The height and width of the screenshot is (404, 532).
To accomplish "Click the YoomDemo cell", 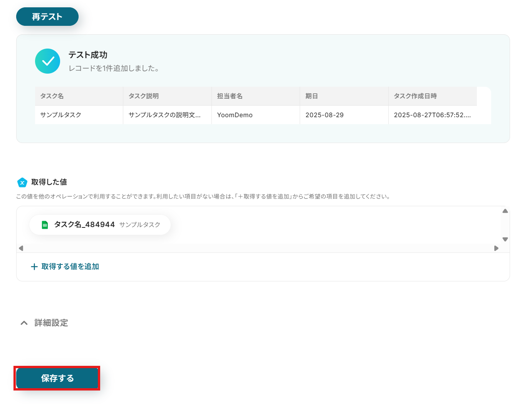I will [x=256, y=115].
